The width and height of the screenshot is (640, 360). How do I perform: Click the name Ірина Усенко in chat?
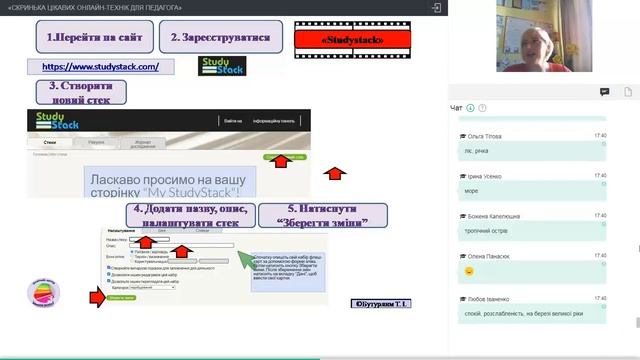click(484, 176)
